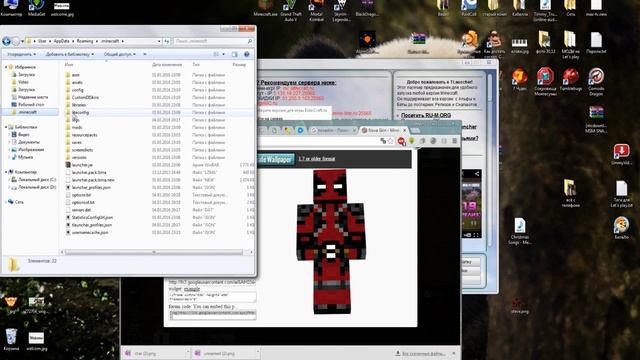This screenshot has height=360, width=640.
Task: Bookmark the page with Chrome star icon
Action: (x=391, y=141)
